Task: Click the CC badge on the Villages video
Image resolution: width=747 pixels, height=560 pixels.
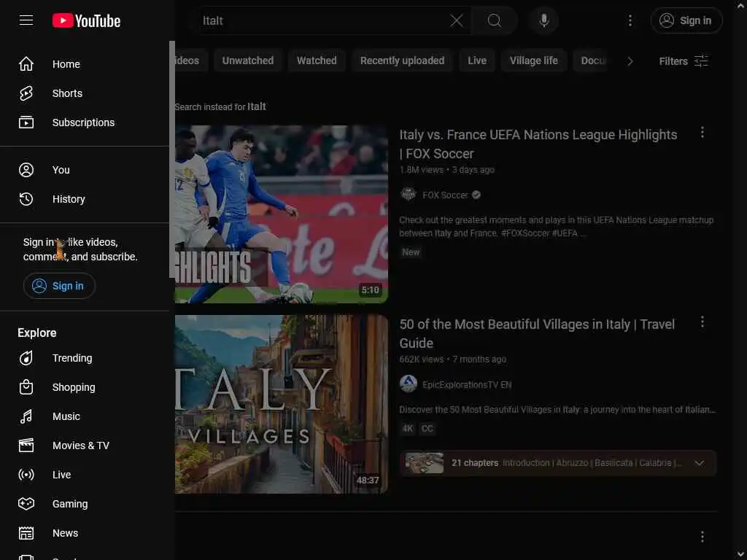Action: [427, 429]
